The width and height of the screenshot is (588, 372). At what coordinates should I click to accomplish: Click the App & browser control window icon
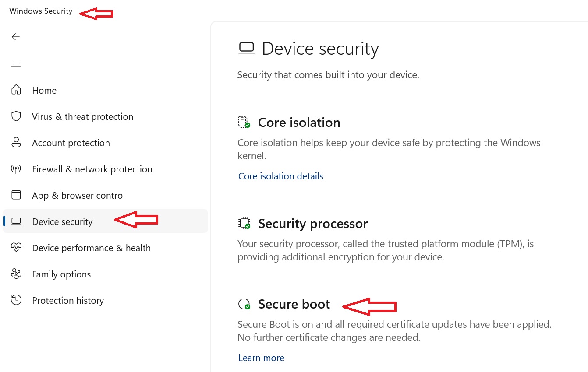16,195
